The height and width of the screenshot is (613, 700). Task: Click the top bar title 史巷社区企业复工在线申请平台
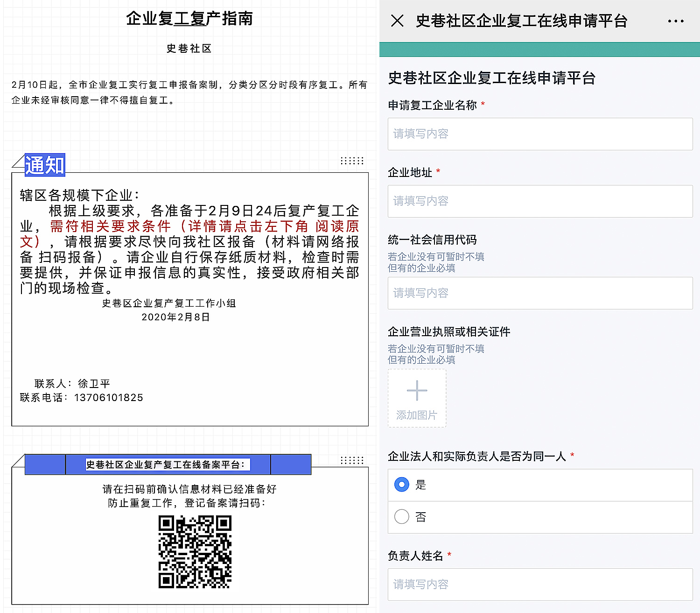(x=522, y=21)
